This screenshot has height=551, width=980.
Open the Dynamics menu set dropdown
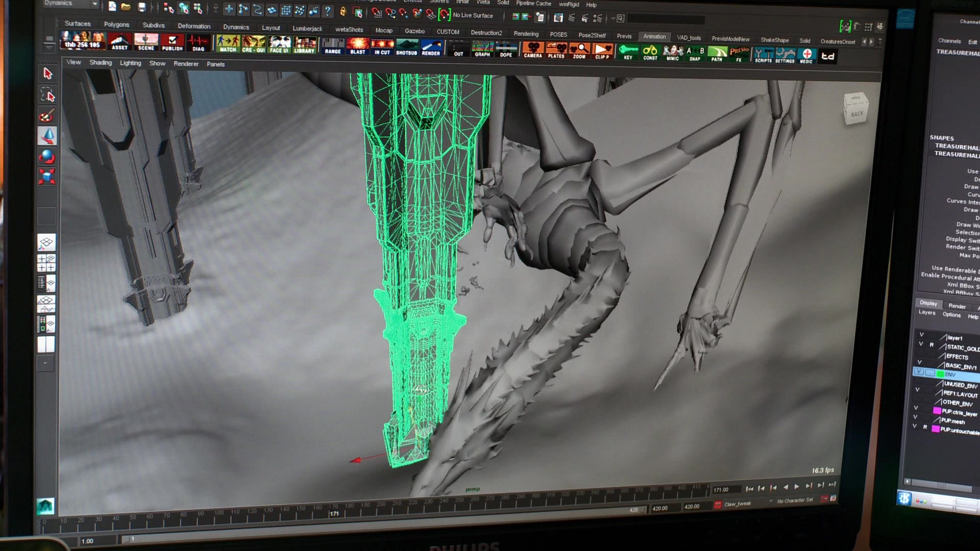point(71,3)
